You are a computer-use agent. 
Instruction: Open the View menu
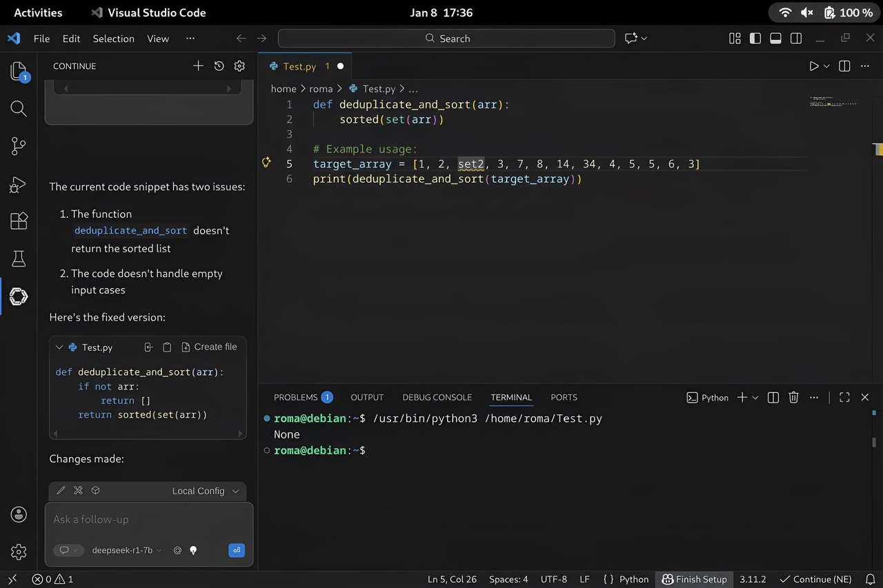158,39
